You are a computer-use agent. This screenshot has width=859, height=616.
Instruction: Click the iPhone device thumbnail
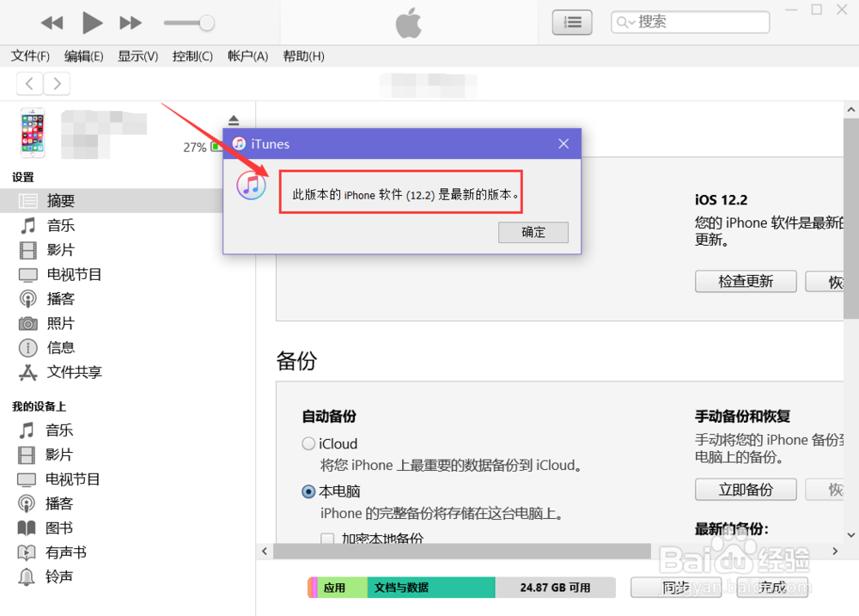[x=33, y=132]
